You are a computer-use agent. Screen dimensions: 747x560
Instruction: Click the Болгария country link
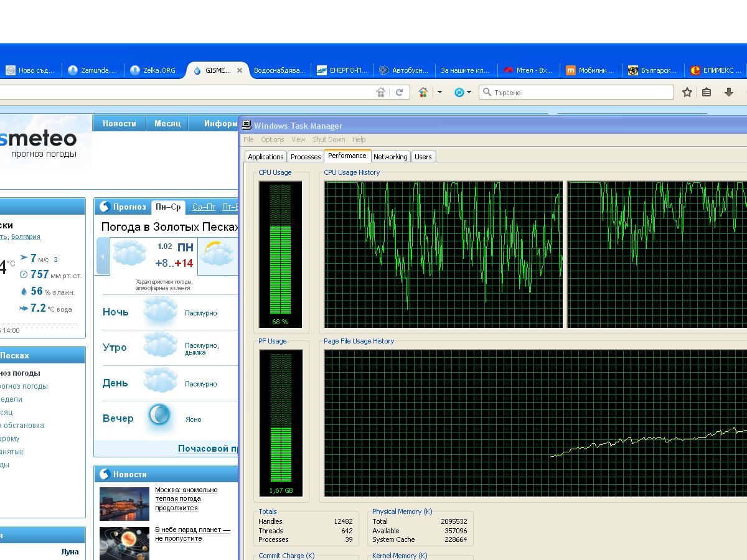pyautogui.click(x=26, y=236)
